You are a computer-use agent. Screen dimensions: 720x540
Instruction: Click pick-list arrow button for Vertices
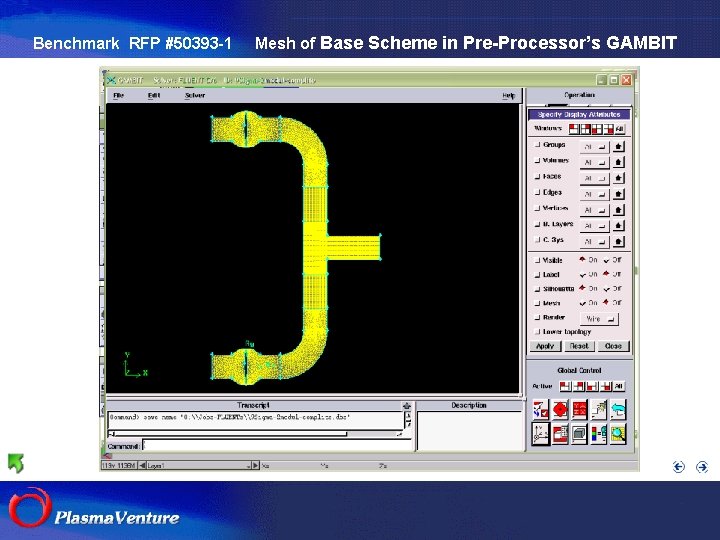tap(619, 210)
